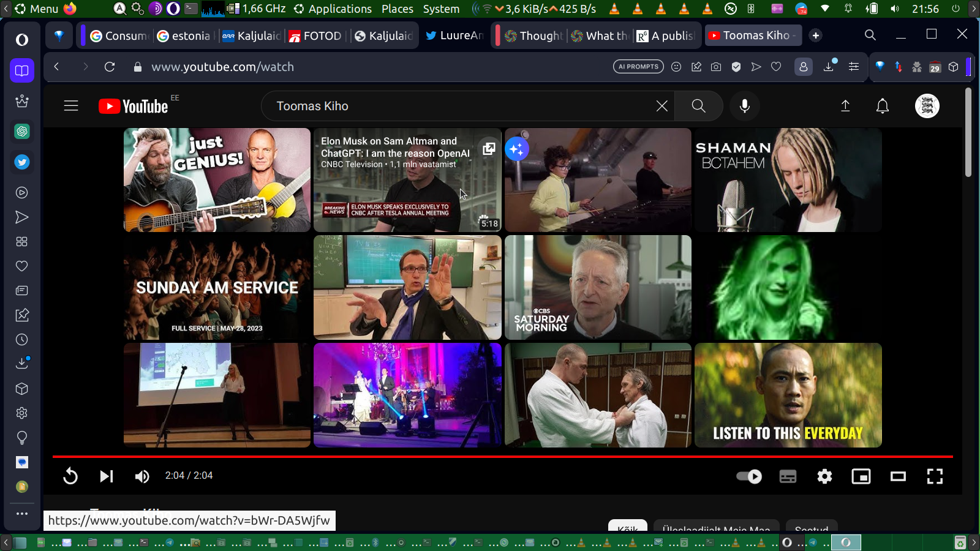Click the YouTube replay video button
The height and width of the screenshot is (551, 980).
pyautogui.click(x=70, y=476)
